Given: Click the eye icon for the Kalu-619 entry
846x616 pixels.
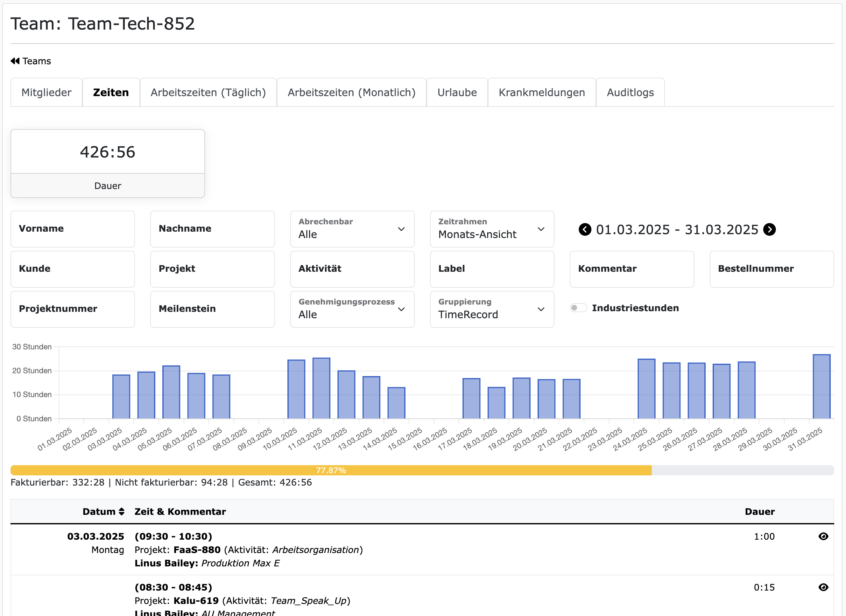Looking at the screenshot, I should 823,587.
